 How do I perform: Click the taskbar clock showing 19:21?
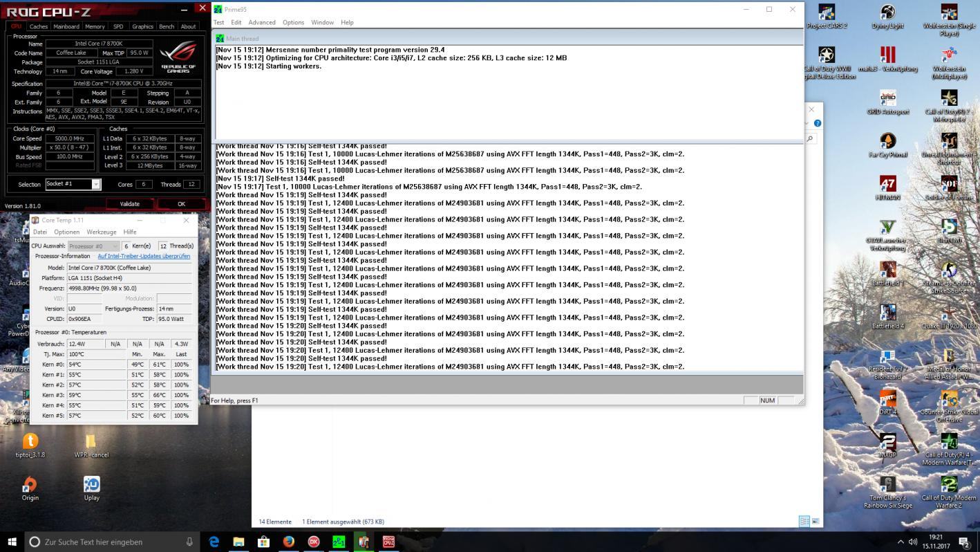[x=936, y=542]
